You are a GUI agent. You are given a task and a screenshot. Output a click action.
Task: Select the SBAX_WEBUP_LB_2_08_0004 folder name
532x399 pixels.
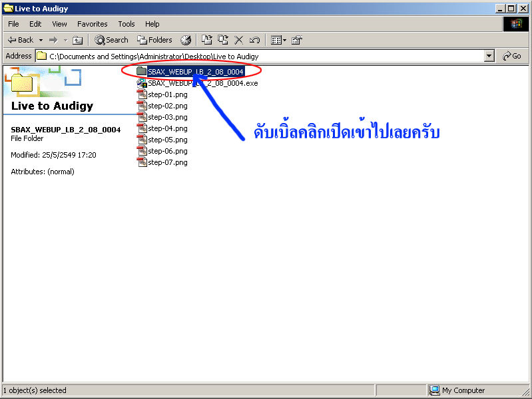196,72
